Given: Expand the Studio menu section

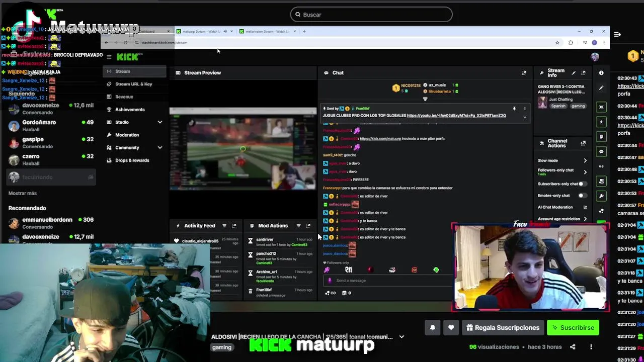Looking at the screenshot, I should coord(160,122).
